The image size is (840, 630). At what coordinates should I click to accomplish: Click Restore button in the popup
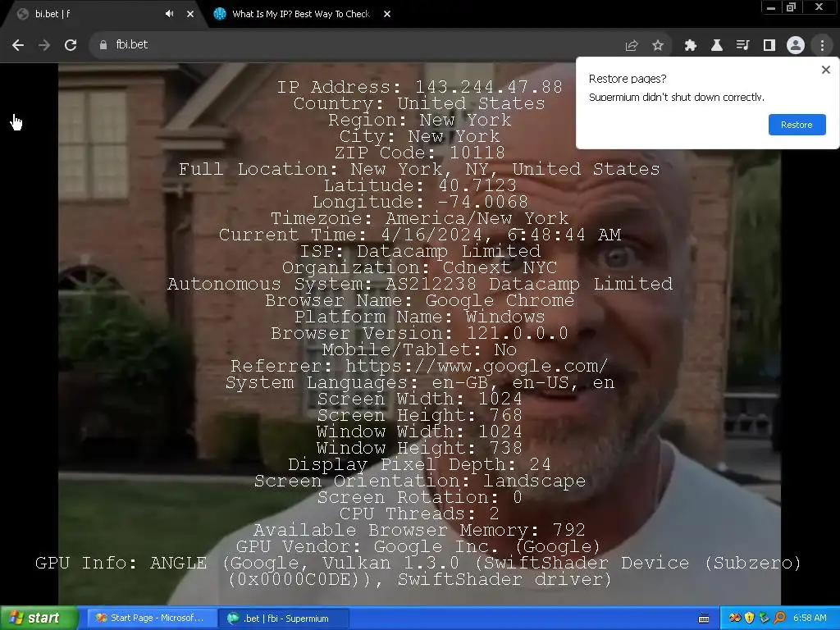[797, 125]
